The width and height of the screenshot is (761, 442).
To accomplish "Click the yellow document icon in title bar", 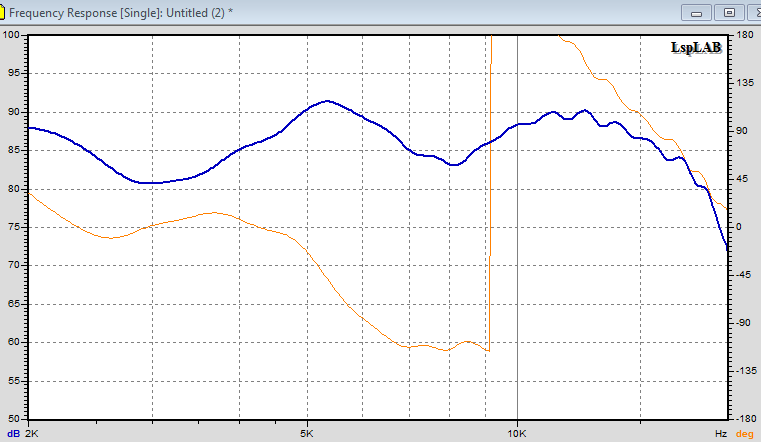I will point(1,13).
